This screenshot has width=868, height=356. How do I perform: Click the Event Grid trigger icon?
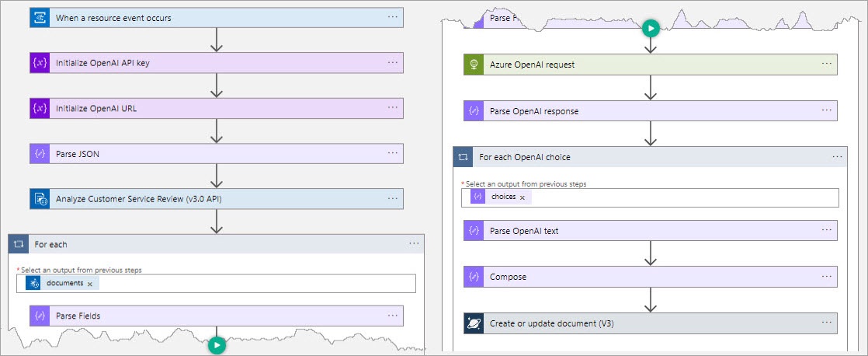[40, 18]
